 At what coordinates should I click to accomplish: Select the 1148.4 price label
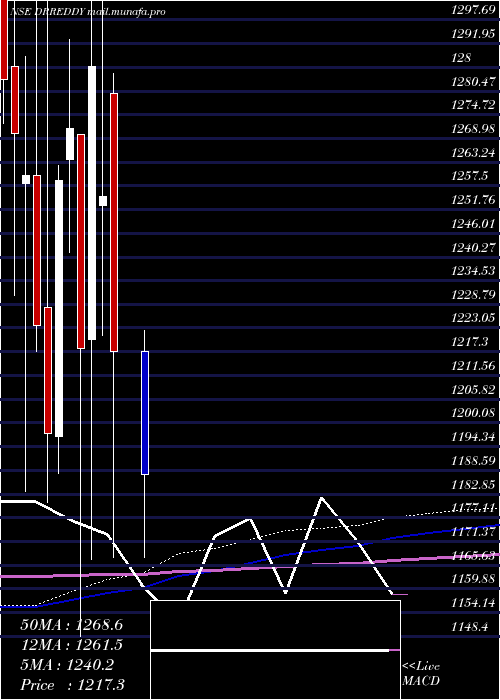(x=469, y=627)
